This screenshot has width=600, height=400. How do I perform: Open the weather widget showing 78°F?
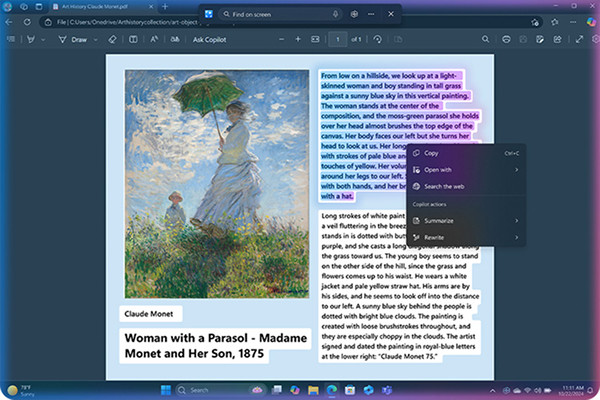(21, 390)
